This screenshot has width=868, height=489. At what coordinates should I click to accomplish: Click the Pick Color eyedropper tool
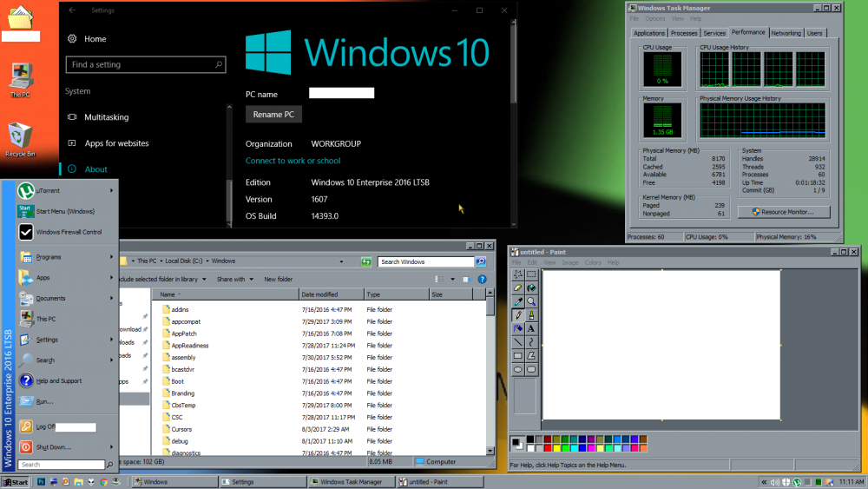[x=518, y=301]
